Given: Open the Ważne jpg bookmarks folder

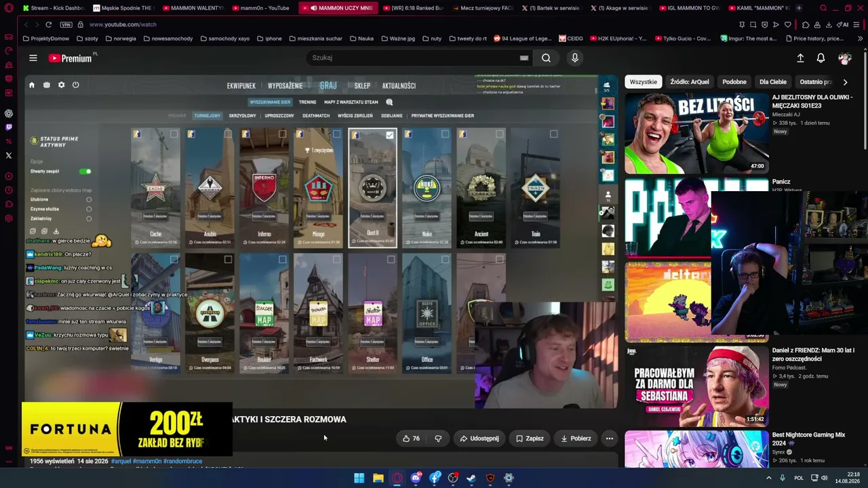Looking at the screenshot, I should point(397,39).
